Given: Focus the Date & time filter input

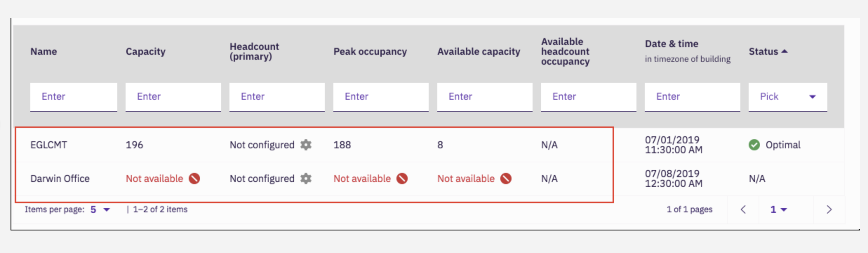Looking at the screenshot, I should [693, 97].
